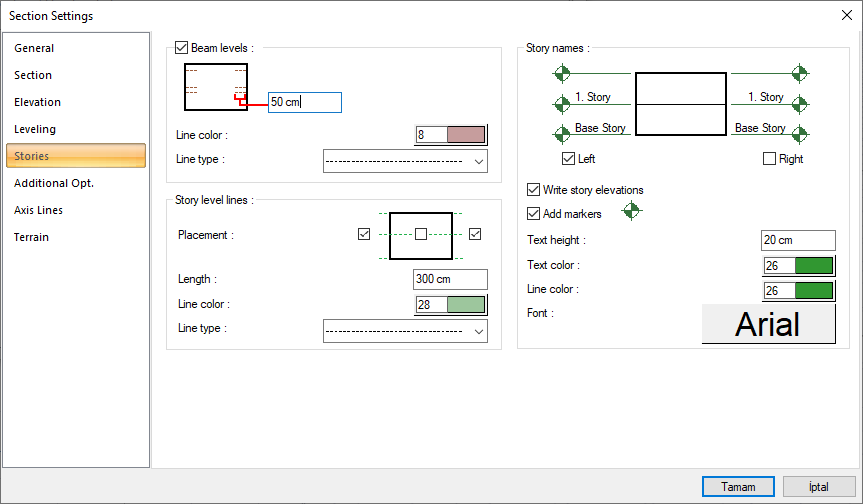Click the Text color number field 26
The height and width of the screenshot is (504, 863).
pyautogui.click(x=779, y=266)
